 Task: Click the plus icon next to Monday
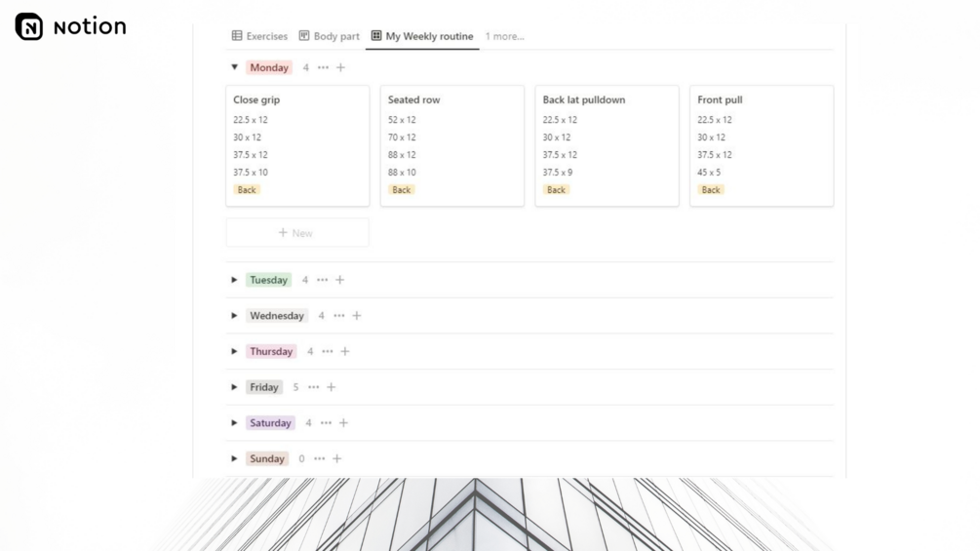pyautogui.click(x=340, y=67)
